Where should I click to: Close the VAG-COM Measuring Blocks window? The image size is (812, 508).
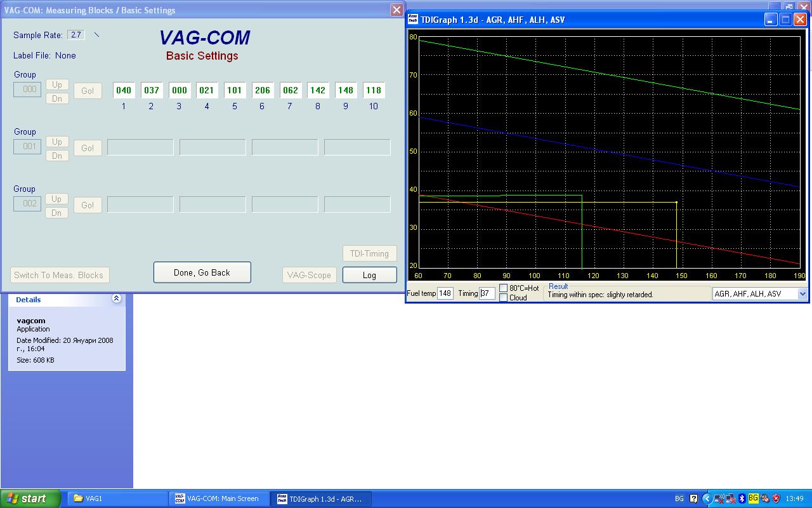pyautogui.click(x=396, y=10)
